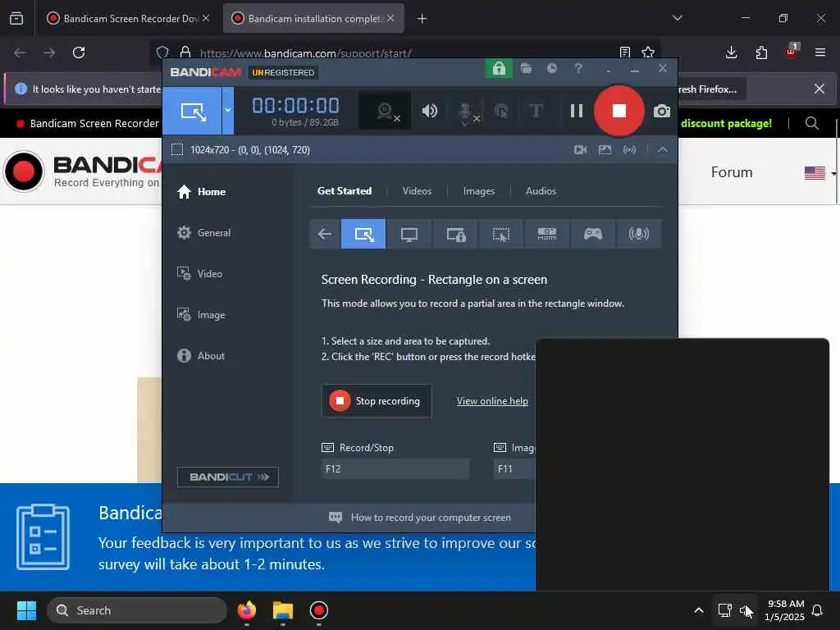The height and width of the screenshot is (630, 840).
Task: Click the broadcast signal icon in status bar
Action: pyautogui.click(x=629, y=150)
